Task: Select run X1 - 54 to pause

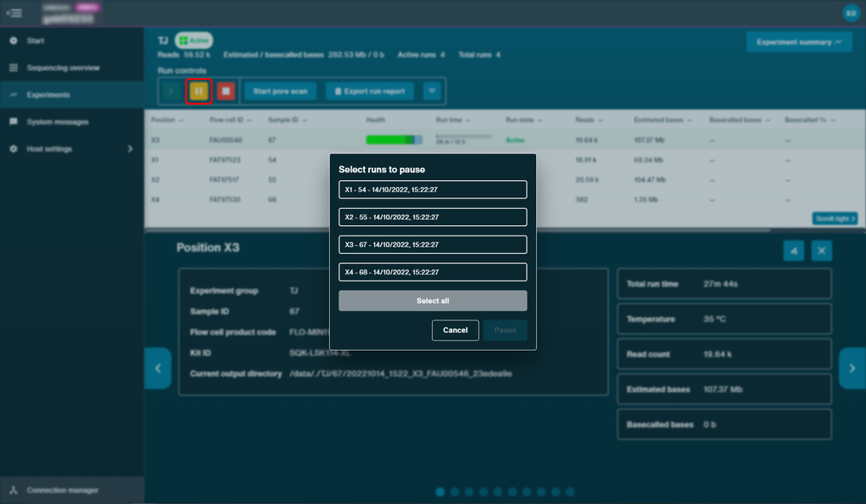Action: tap(432, 190)
